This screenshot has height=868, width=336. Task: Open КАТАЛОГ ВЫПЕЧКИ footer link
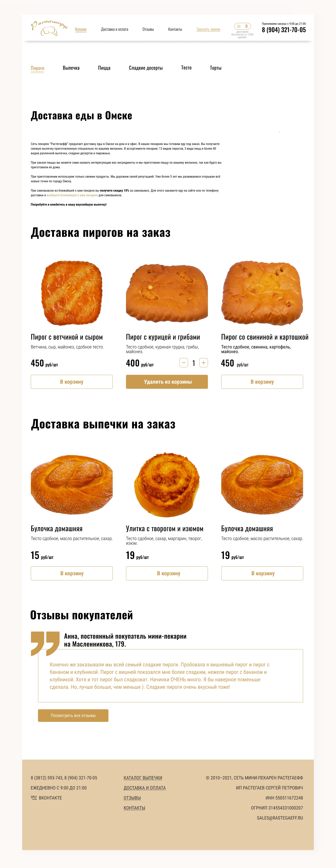pyautogui.click(x=143, y=778)
